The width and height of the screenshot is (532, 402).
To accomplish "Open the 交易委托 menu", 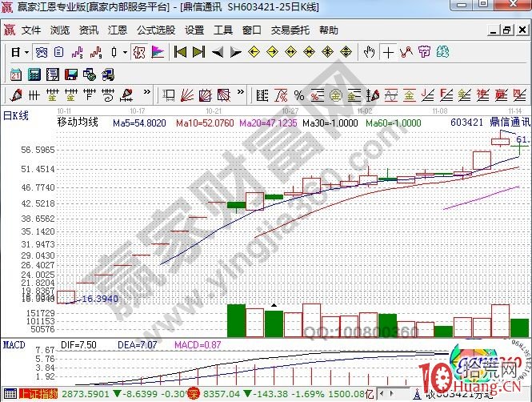I will [x=290, y=30].
